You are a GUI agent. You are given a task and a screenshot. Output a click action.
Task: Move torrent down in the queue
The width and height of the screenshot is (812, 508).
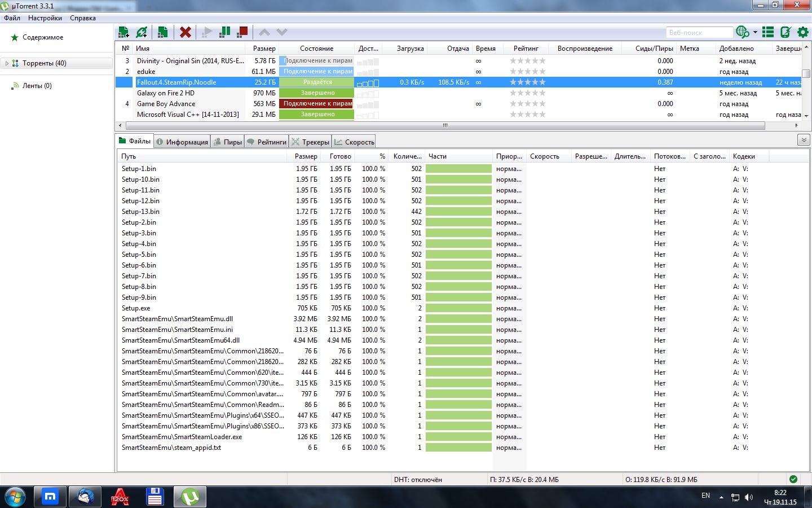point(282,32)
